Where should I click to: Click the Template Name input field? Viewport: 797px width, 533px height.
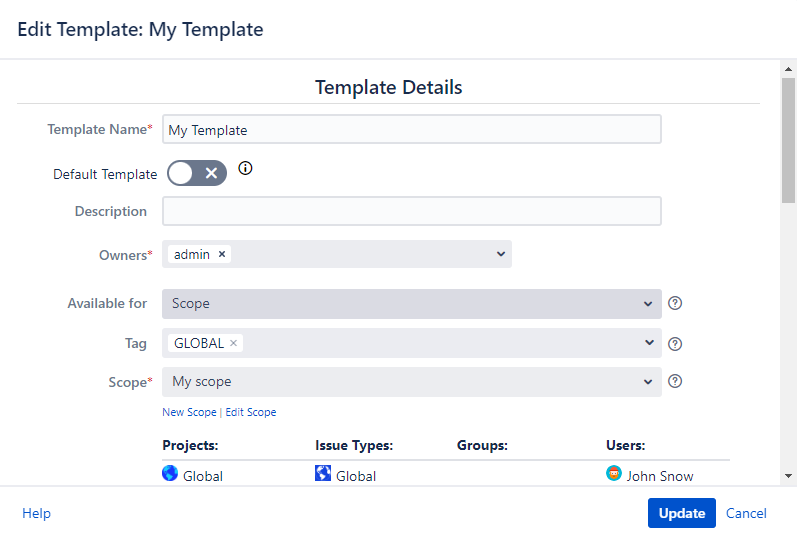pyautogui.click(x=411, y=130)
